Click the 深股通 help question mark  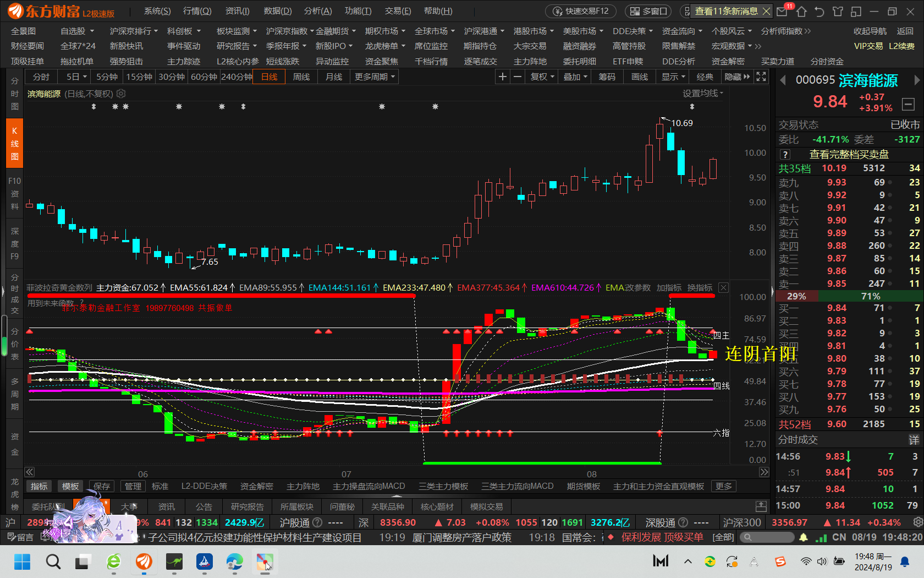coord(683,522)
